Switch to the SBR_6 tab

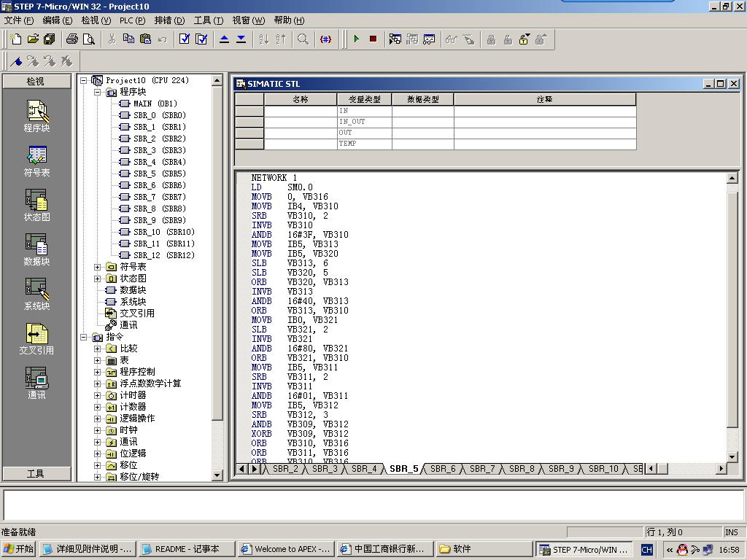tap(443, 469)
